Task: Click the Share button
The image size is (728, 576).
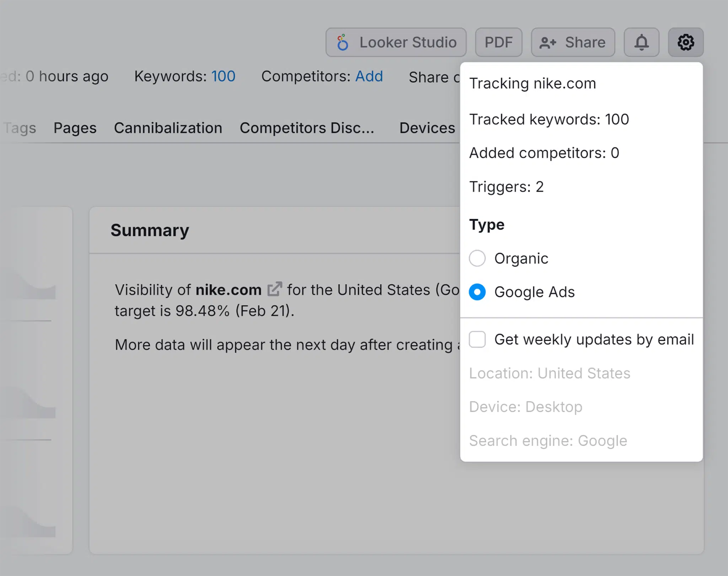Action: tap(573, 42)
